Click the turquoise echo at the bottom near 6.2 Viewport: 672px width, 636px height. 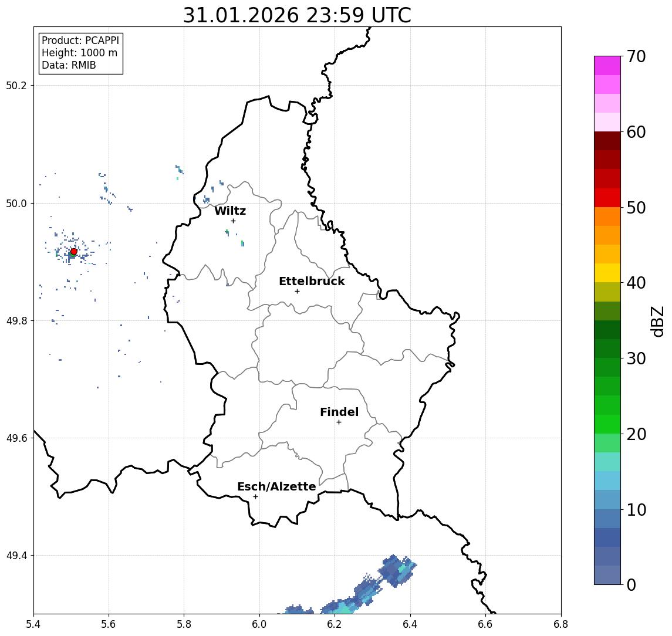pos(346,608)
